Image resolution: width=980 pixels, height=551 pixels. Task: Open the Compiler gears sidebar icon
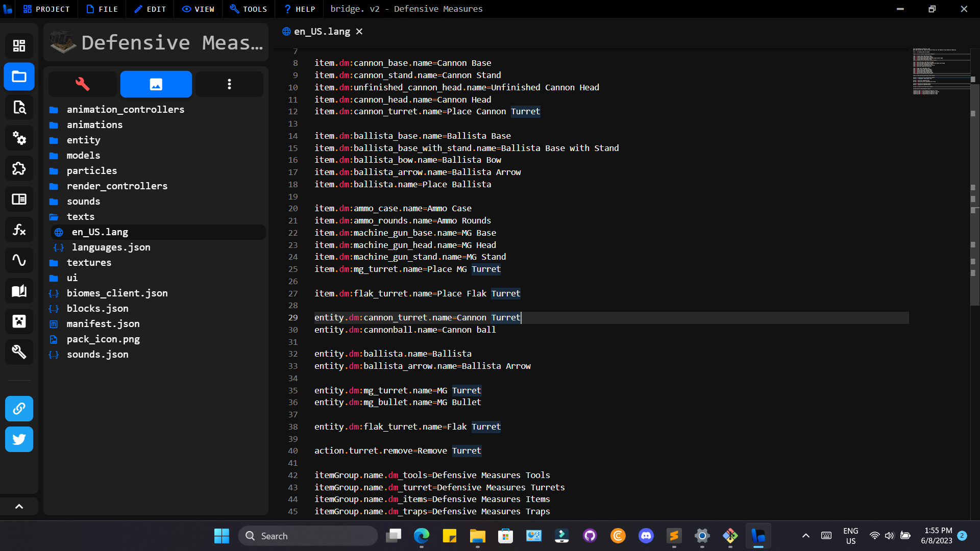pos(19,138)
